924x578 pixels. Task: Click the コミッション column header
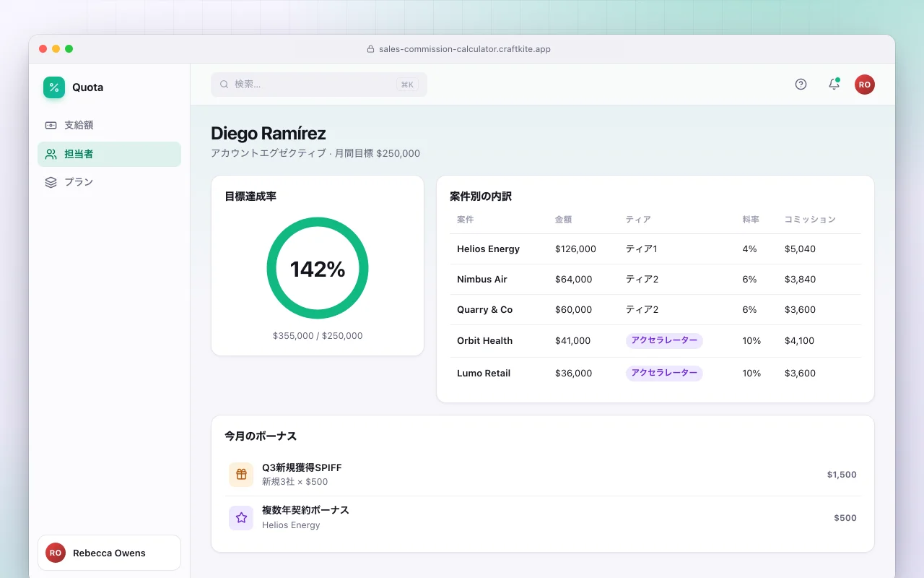click(810, 220)
